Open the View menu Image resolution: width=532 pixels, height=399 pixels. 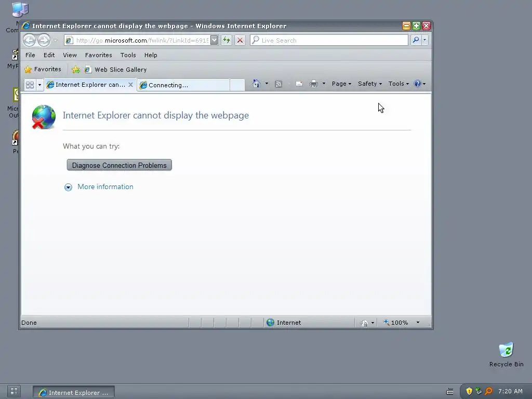click(x=70, y=55)
